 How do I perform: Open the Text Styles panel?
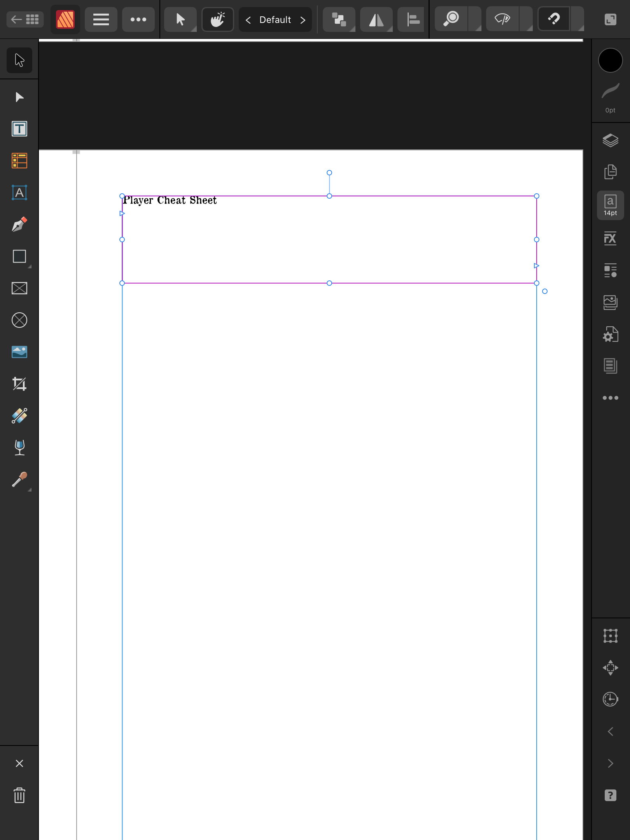[x=611, y=270]
